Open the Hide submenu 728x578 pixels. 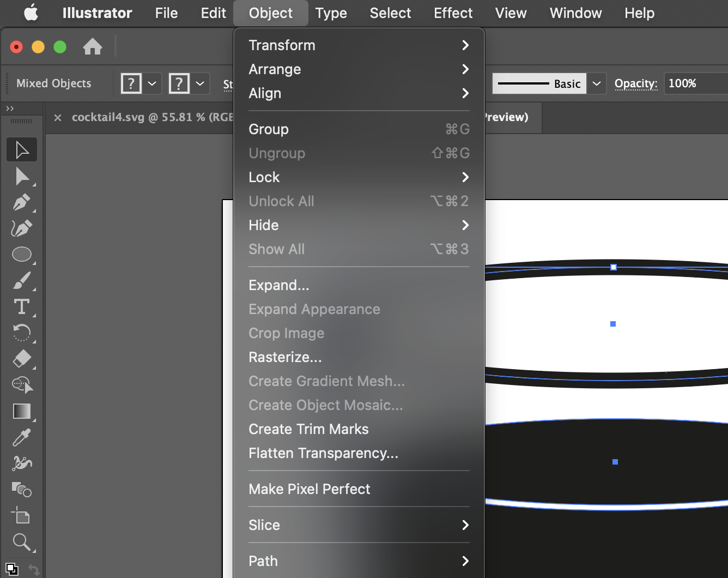click(359, 225)
